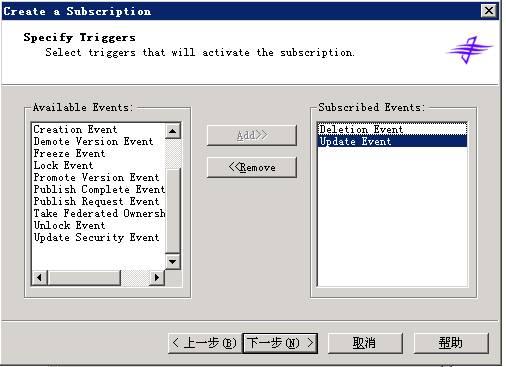Click the Available Events scroll-down arrow
506x367 pixels.
173,261
